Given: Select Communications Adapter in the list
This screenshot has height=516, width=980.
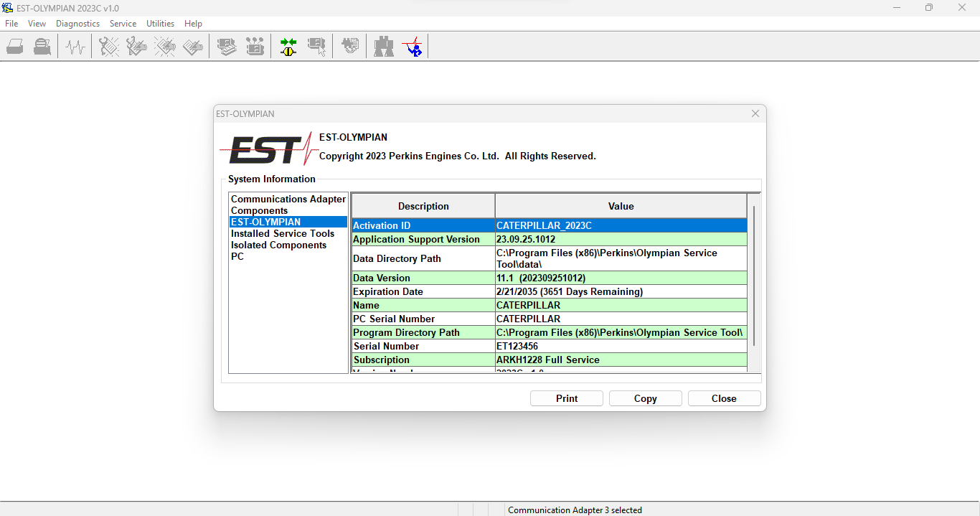Looking at the screenshot, I should [288, 199].
